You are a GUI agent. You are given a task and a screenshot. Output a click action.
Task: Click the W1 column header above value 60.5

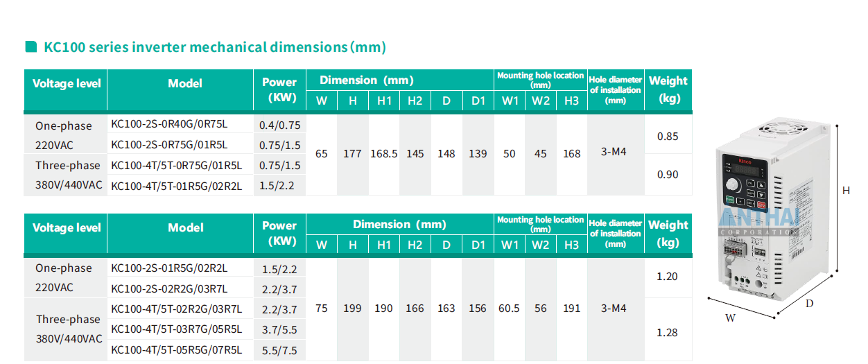pyautogui.click(x=510, y=245)
